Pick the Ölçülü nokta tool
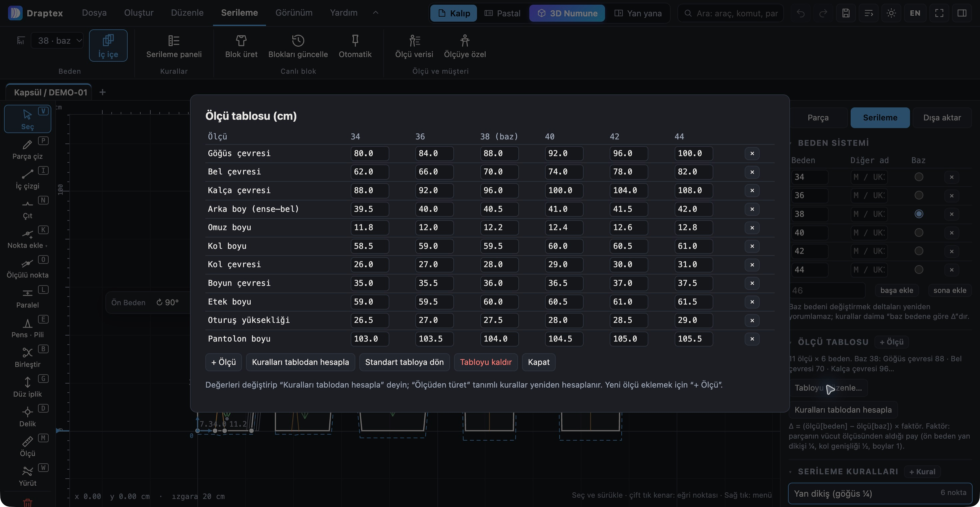This screenshot has width=980, height=507. click(27, 268)
